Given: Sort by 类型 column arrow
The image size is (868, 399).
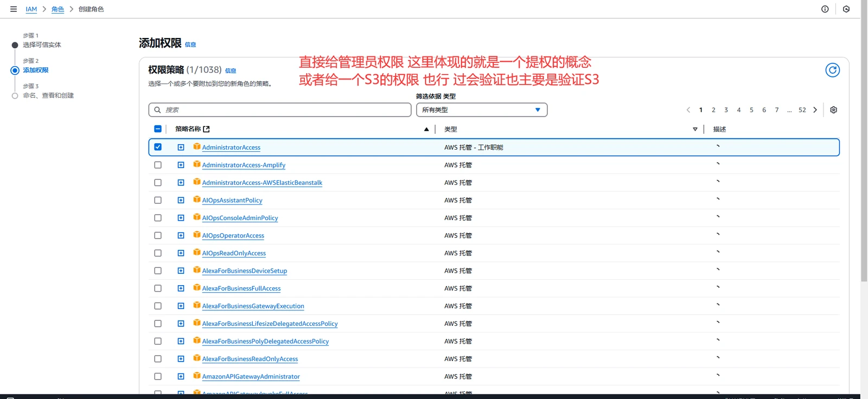Looking at the screenshot, I should click(695, 129).
